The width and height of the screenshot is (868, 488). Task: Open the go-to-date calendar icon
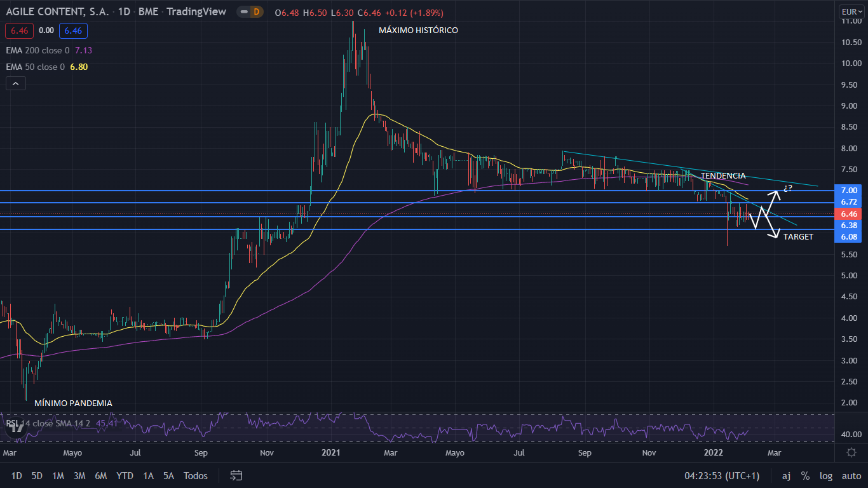pyautogui.click(x=236, y=475)
